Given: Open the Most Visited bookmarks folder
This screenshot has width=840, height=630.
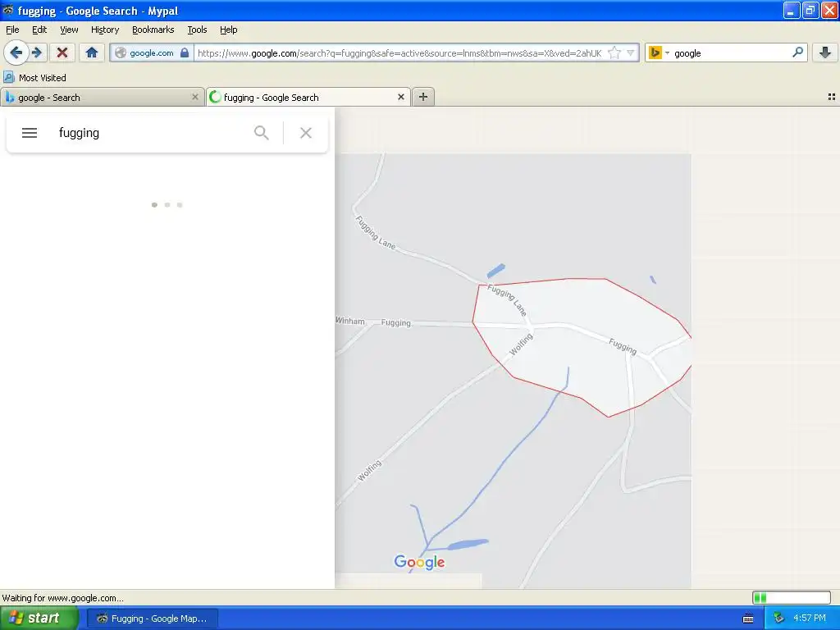Looking at the screenshot, I should click(35, 78).
